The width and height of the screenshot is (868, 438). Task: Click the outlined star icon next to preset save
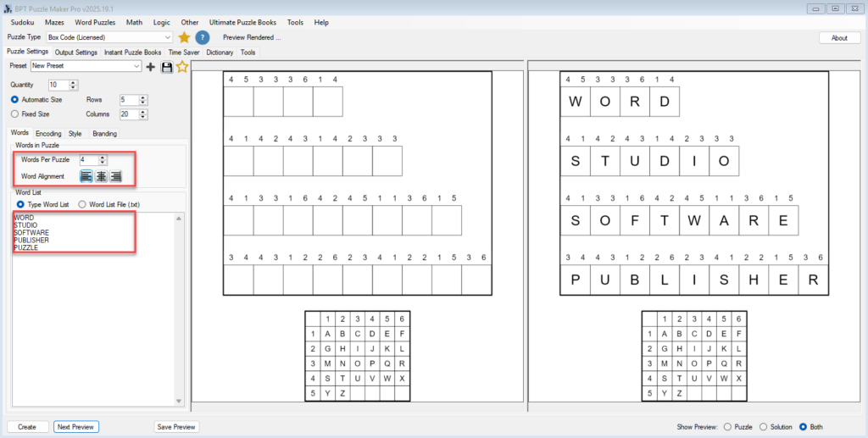click(181, 67)
